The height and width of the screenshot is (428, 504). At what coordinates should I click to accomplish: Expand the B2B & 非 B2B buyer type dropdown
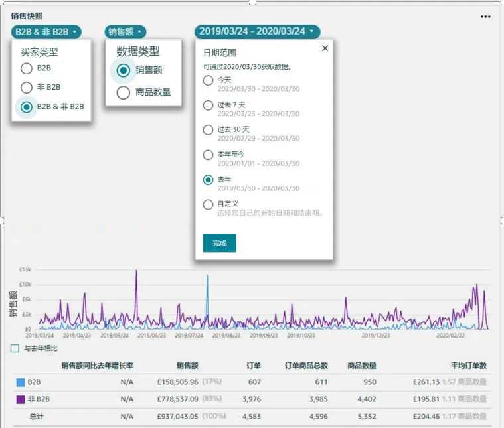[46, 32]
